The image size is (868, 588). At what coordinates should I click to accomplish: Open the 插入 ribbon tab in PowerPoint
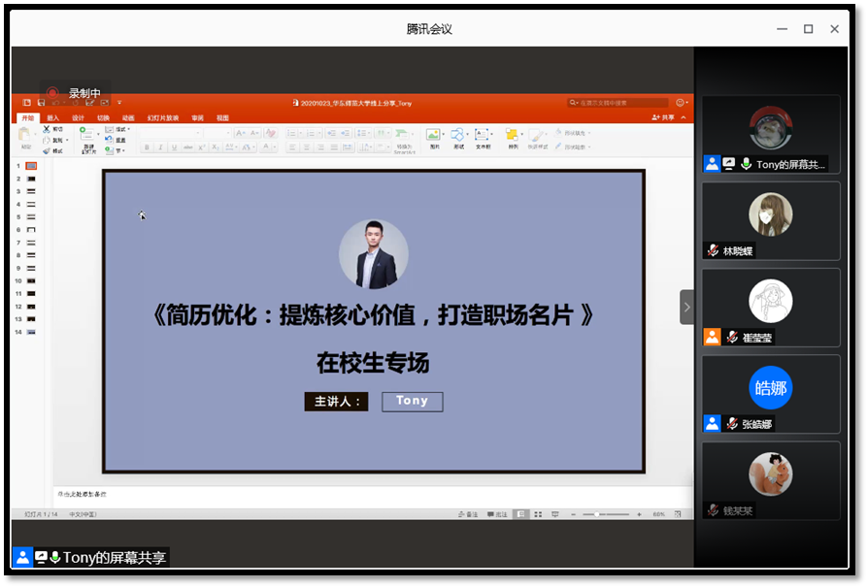pyautogui.click(x=52, y=117)
